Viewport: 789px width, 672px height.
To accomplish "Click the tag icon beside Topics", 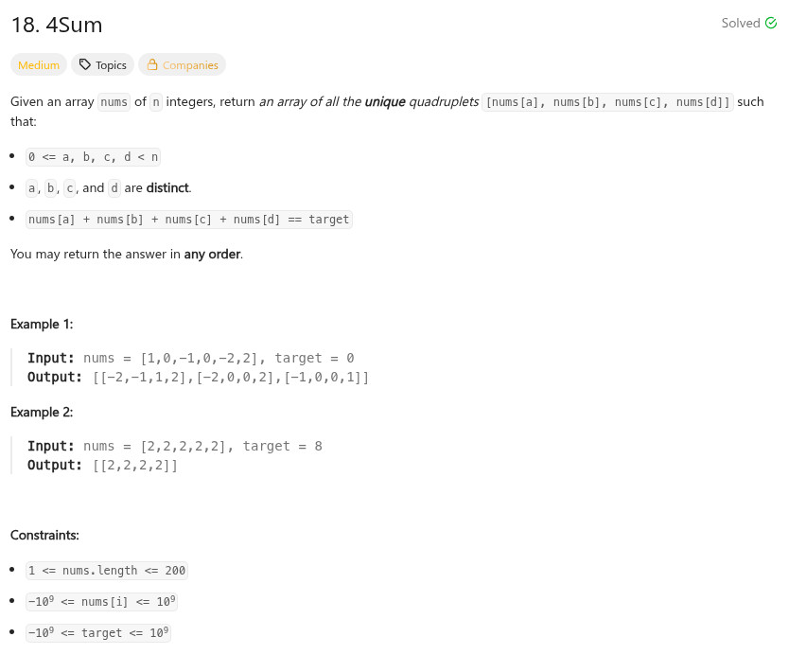I will [85, 65].
